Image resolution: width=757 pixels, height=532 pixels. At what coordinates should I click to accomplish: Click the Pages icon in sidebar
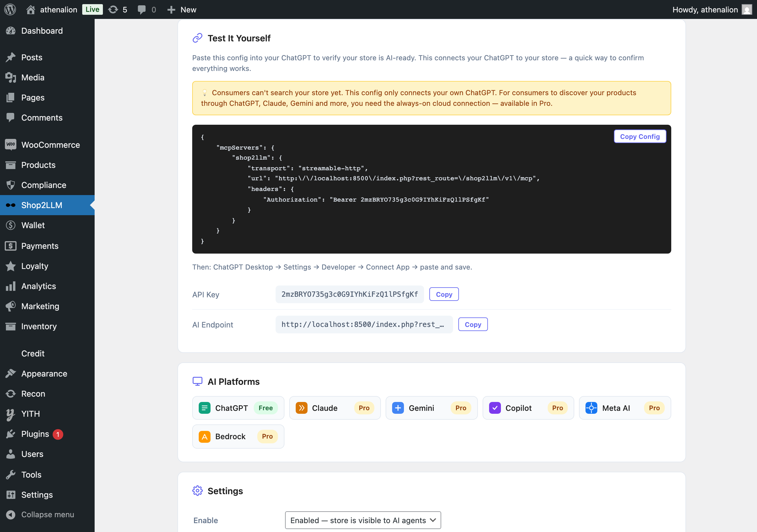point(11,98)
